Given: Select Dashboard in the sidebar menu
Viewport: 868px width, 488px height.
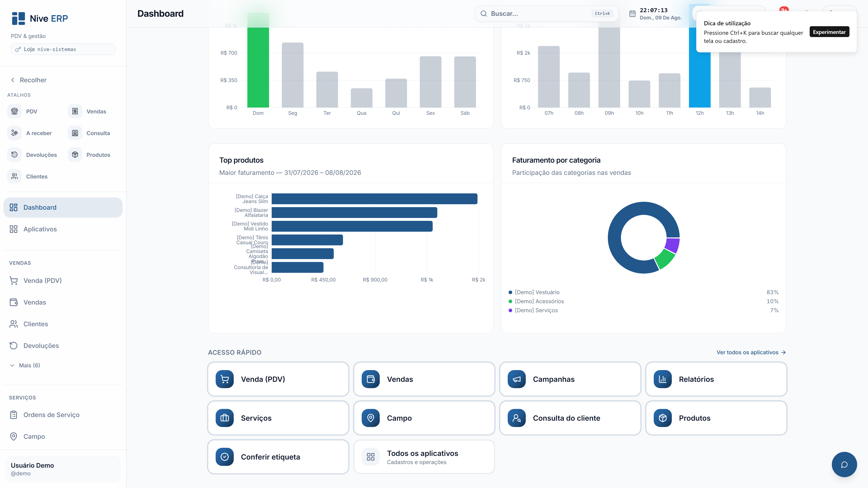Looking at the screenshot, I should pos(63,207).
